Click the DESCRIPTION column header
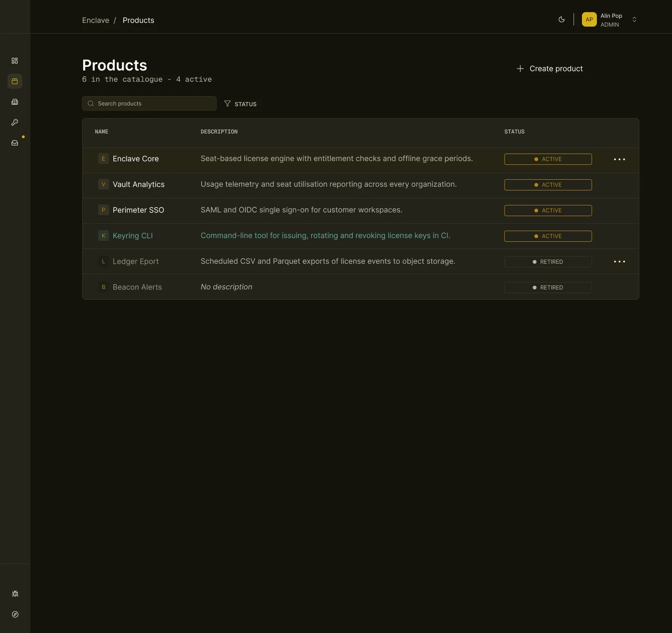 (219, 132)
